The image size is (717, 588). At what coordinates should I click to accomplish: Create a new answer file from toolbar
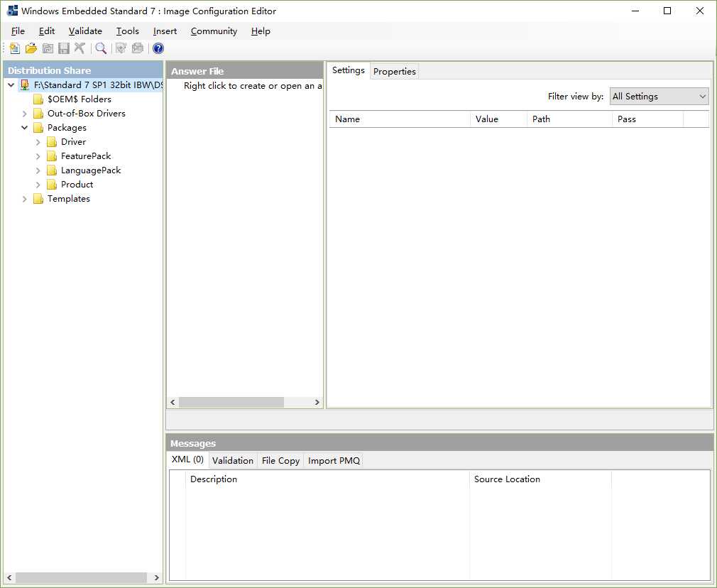(x=15, y=48)
